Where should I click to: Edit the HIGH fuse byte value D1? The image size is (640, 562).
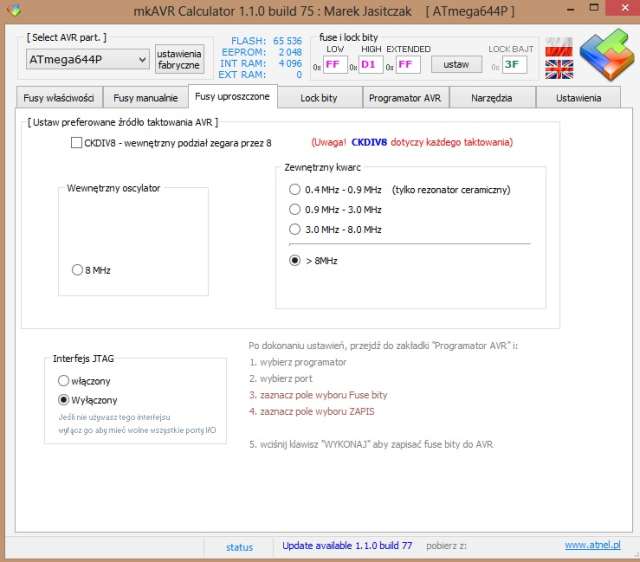point(371,65)
